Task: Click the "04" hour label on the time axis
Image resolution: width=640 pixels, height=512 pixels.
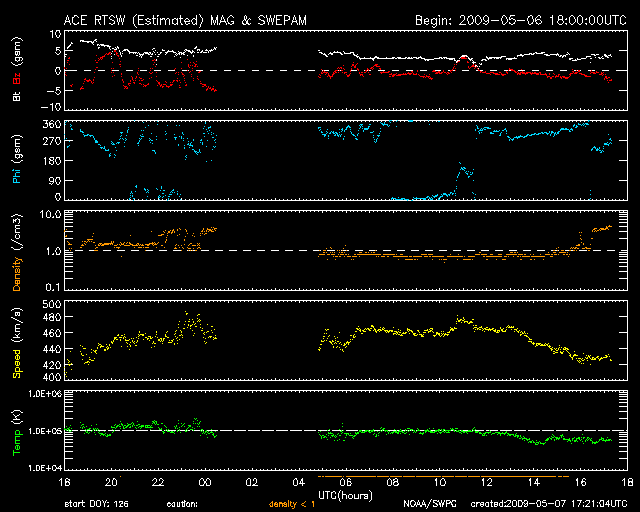Action: click(299, 482)
